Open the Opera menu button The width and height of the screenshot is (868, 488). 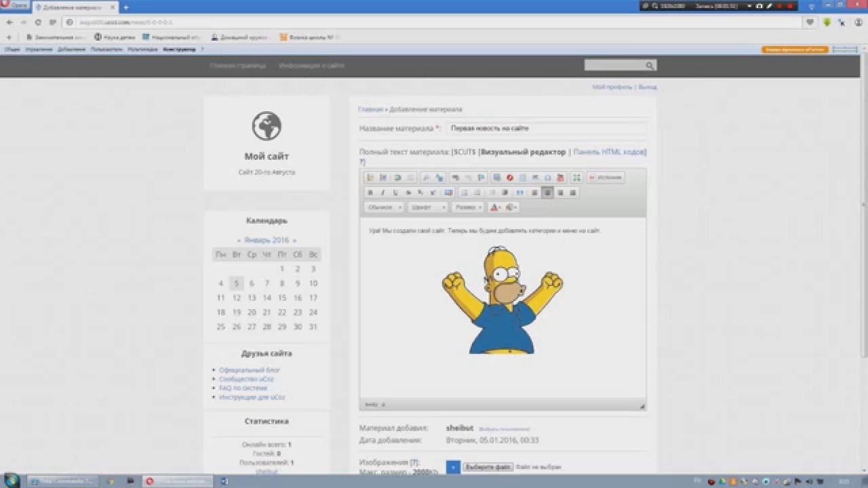14,5
